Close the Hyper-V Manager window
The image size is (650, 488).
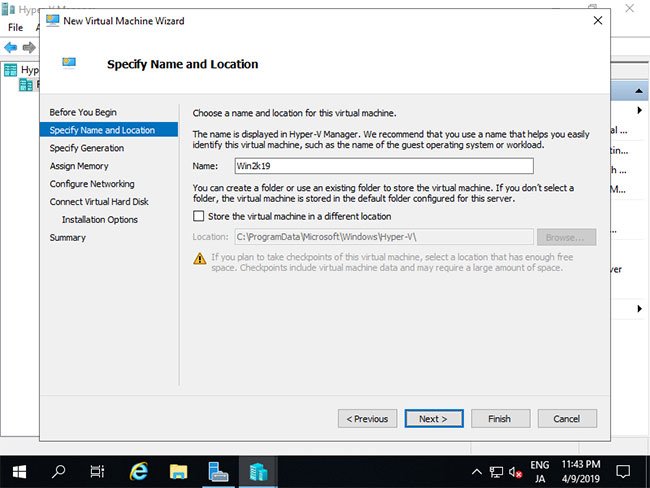(x=630, y=8)
